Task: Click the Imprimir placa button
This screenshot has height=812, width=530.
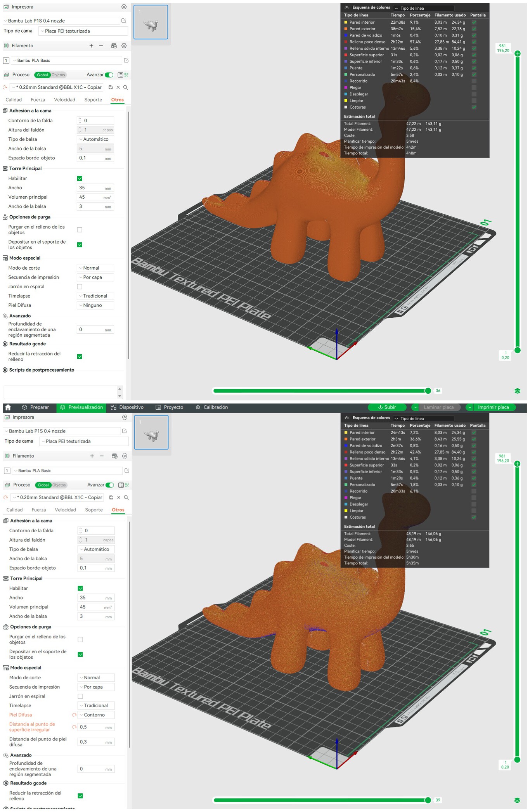Action: pos(493,407)
